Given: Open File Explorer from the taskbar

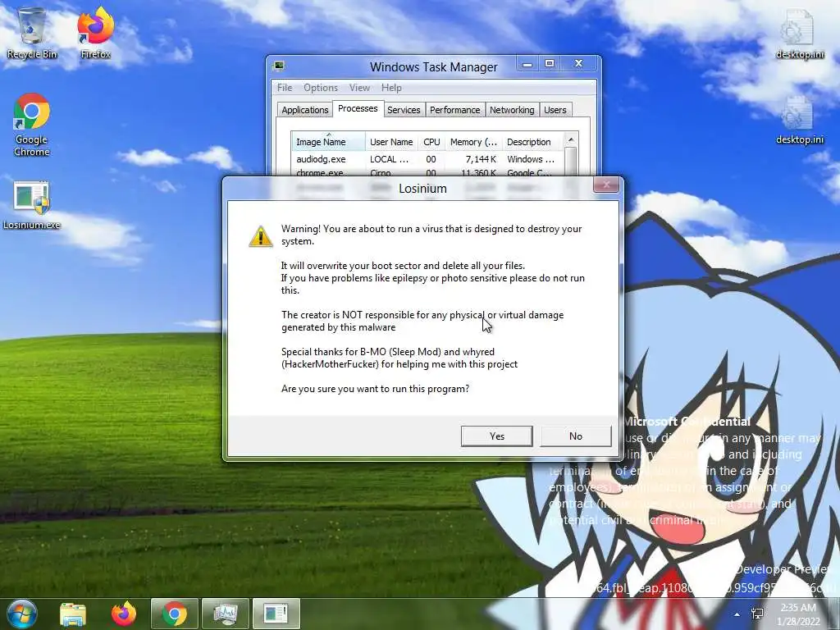Looking at the screenshot, I should [73, 614].
